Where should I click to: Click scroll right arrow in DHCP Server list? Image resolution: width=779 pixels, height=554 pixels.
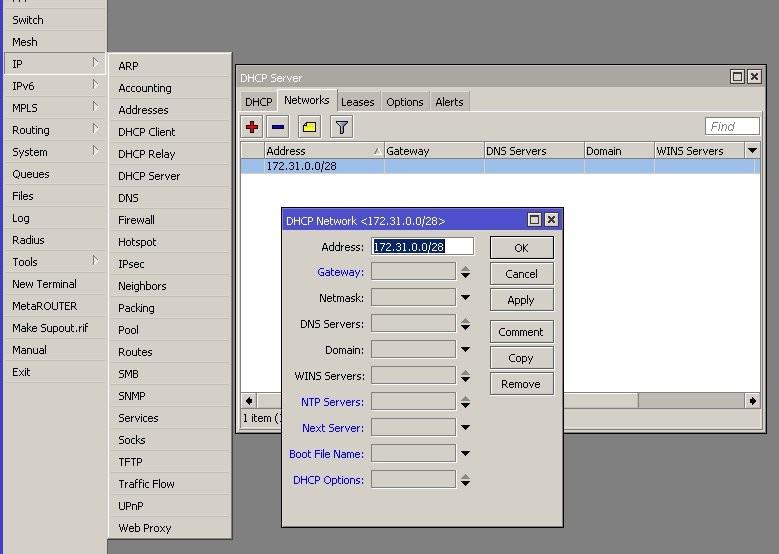coord(752,400)
